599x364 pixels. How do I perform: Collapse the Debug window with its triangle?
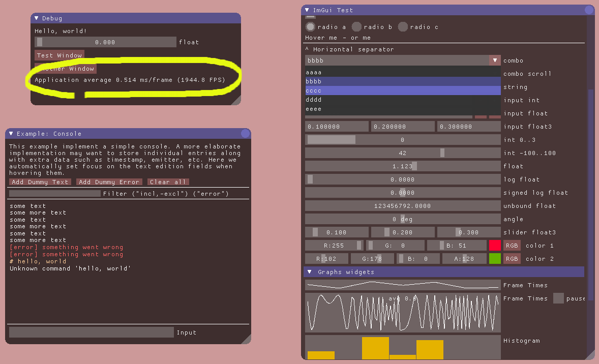click(36, 18)
